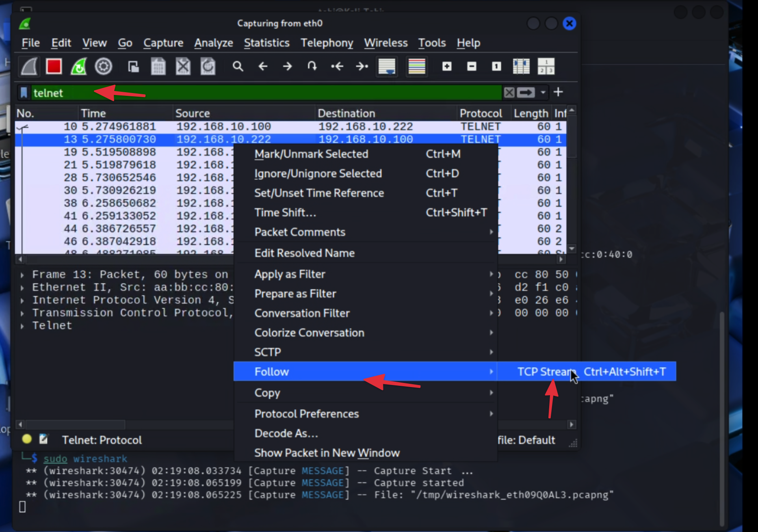Click the telnet display filter field
The width and height of the screenshot is (758, 532).
coord(264,93)
